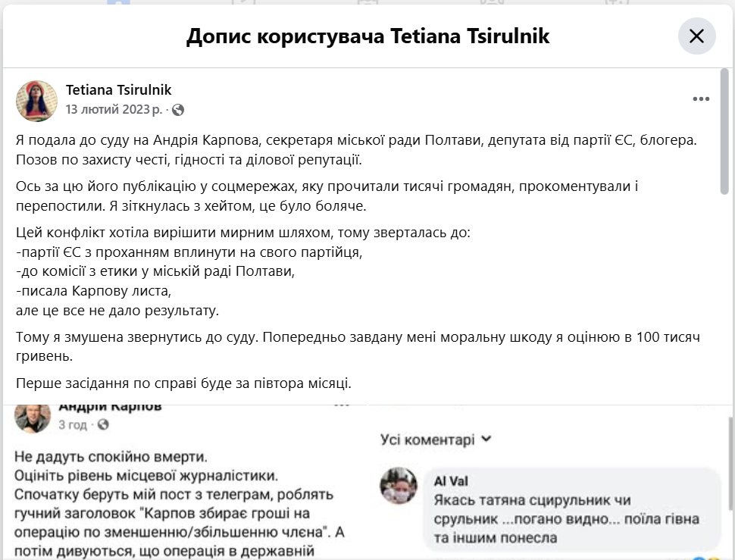
Task: Close the post dialog with the X button
Action: [x=696, y=36]
